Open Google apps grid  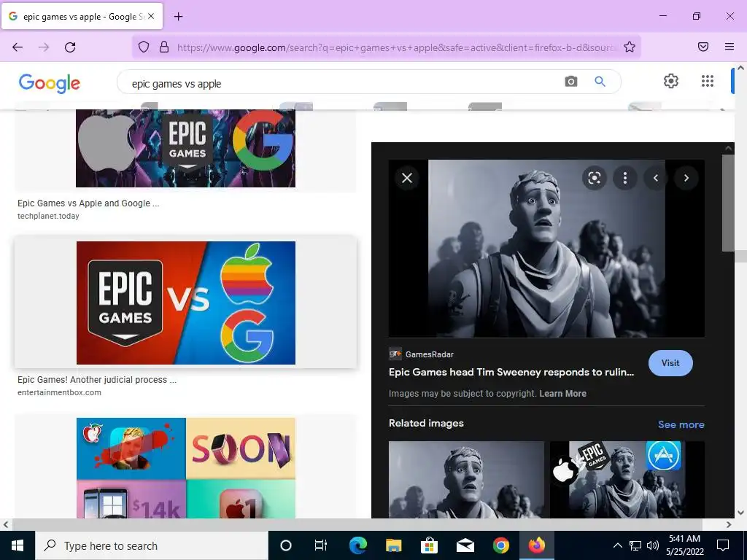point(708,81)
